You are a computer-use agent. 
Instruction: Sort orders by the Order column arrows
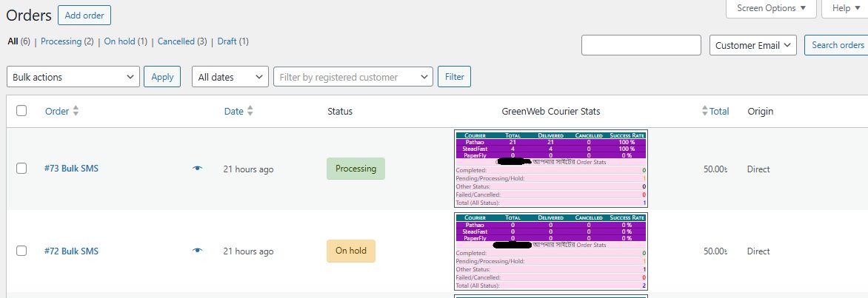point(76,111)
